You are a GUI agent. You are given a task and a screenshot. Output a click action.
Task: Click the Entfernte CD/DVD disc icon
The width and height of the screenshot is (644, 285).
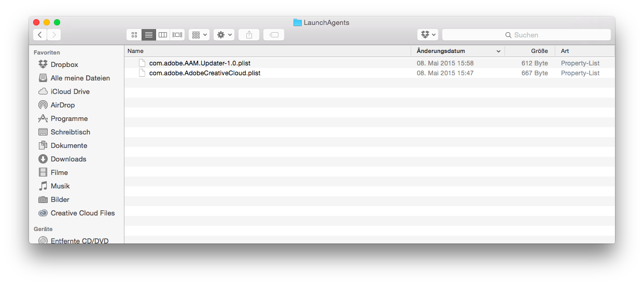pos(43,241)
